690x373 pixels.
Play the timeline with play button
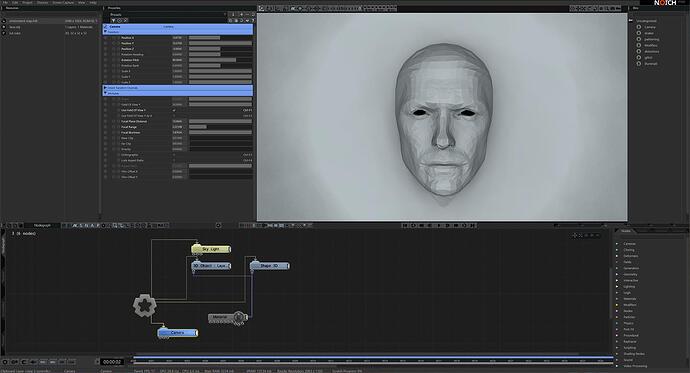tap(439, 225)
